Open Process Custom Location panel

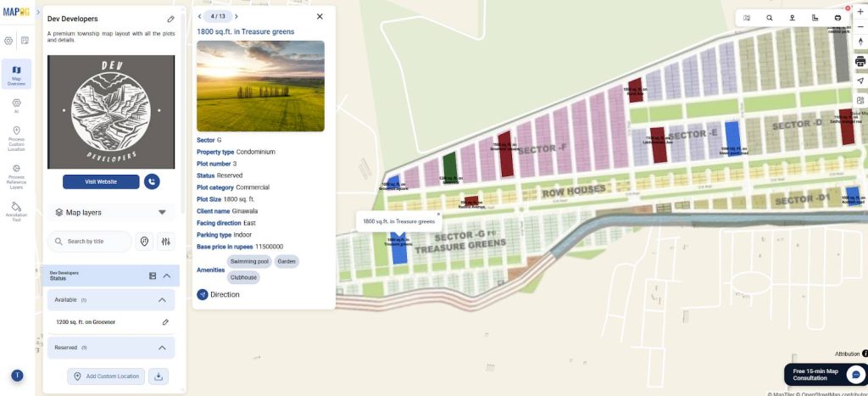(x=16, y=138)
